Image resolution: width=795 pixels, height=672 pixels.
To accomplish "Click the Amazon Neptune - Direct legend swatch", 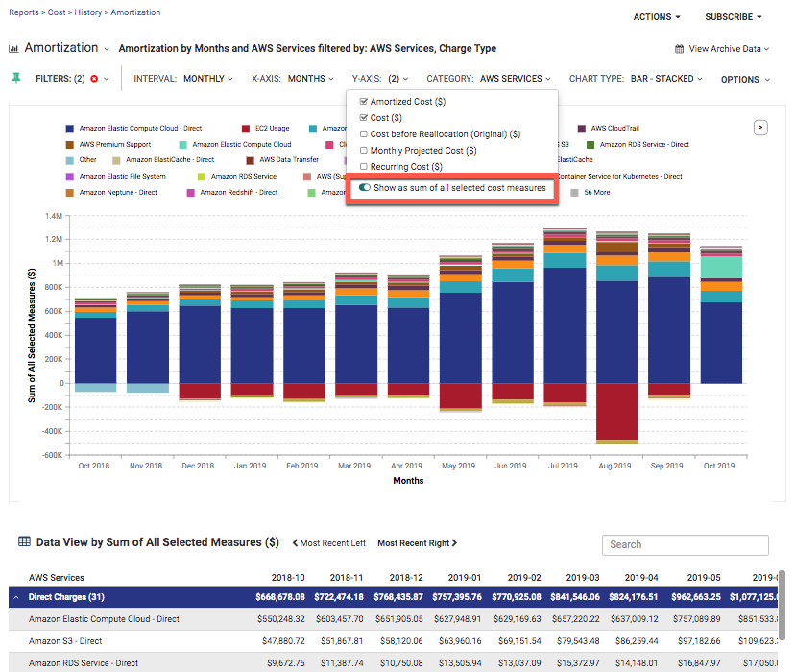I will (x=70, y=193).
